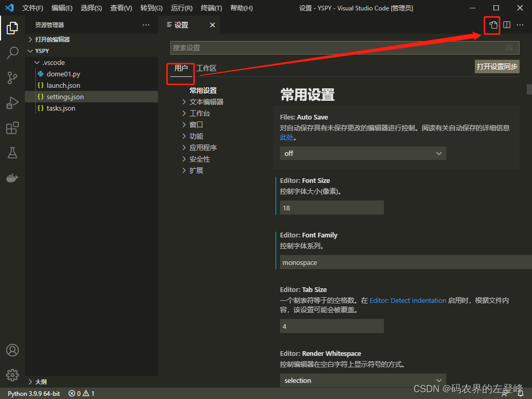Open the Search view in activity bar
Screen dimensions: 532x399
[x=12, y=53]
